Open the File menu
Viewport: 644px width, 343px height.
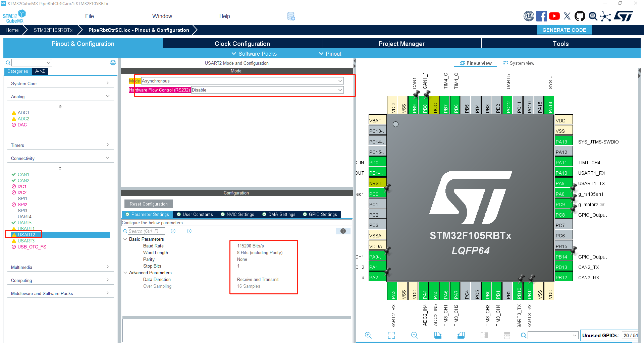[90, 16]
